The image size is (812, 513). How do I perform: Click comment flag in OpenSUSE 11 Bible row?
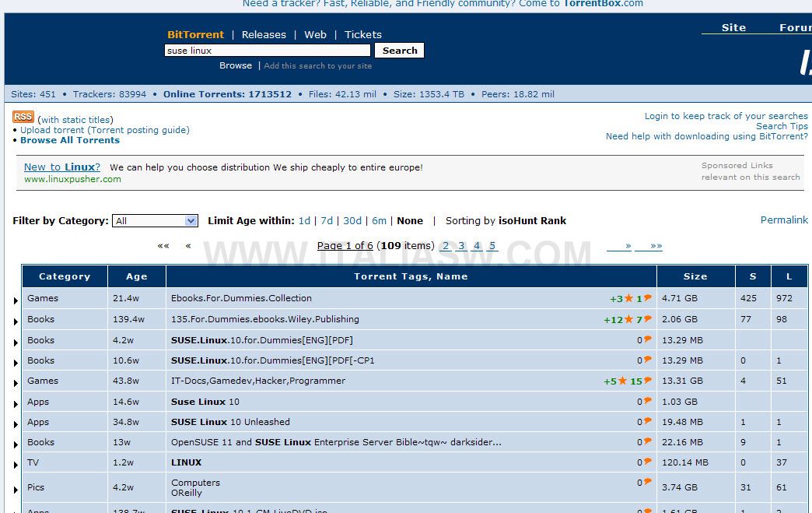tap(647, 441)
